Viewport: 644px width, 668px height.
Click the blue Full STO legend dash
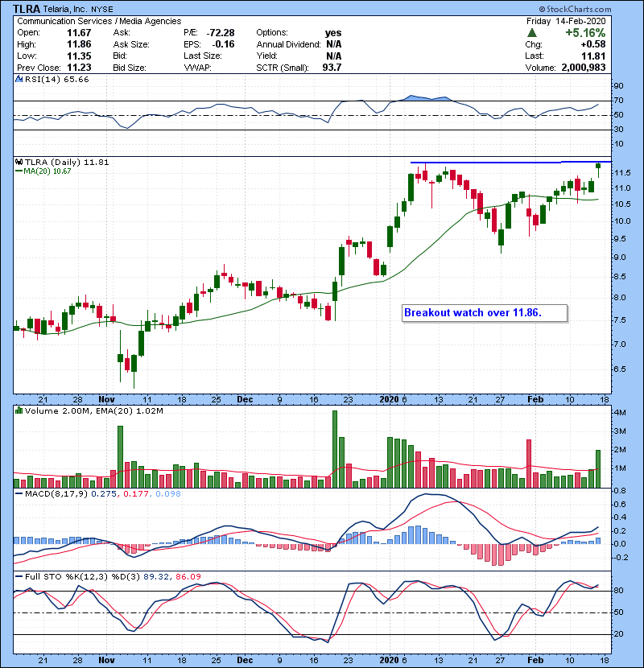tap(19, 577)
